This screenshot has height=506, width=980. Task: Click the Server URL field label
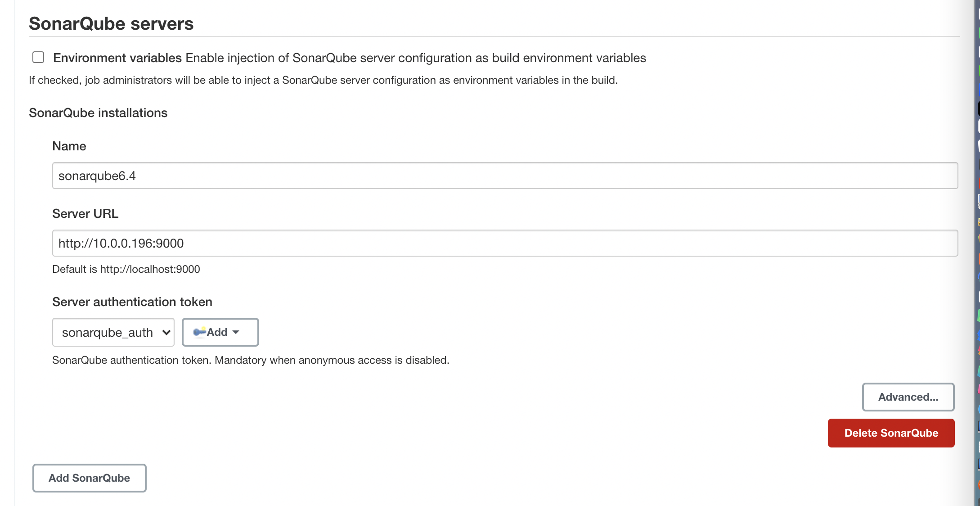[85, 214]
